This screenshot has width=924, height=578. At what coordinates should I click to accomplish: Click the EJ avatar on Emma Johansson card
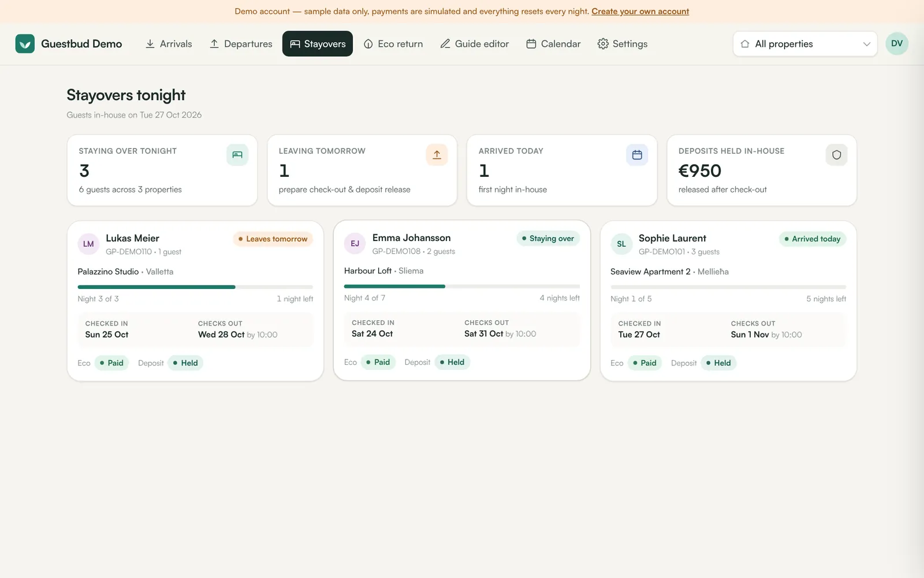pyautogui.click(x=355, y=243)
